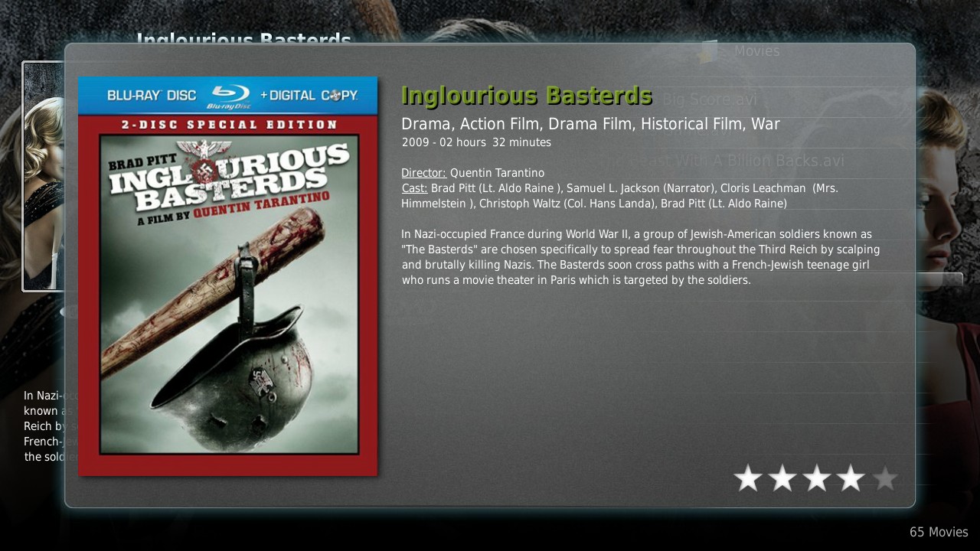Click the fourth rating star
The width and height of the screenshot is (980, 551).
tap(851, 478)
